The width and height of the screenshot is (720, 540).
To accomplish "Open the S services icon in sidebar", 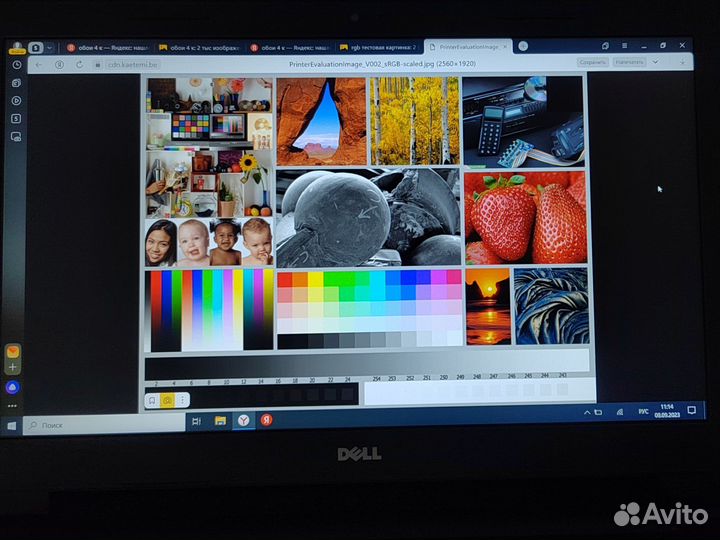I will (16, 118).
